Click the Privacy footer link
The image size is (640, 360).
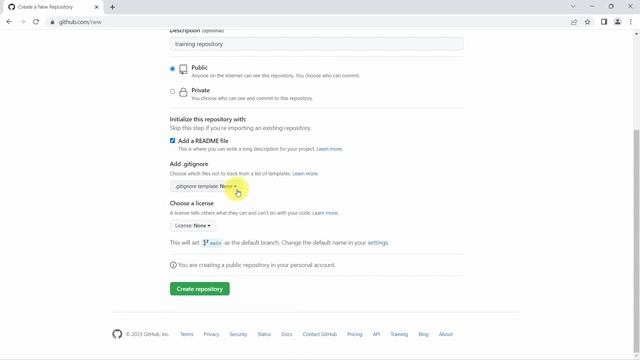tap(211, 334)
